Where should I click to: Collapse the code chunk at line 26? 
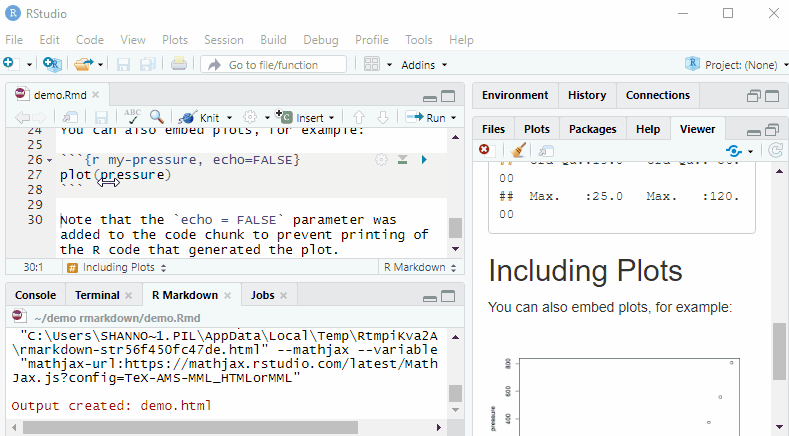coord(49,160)
